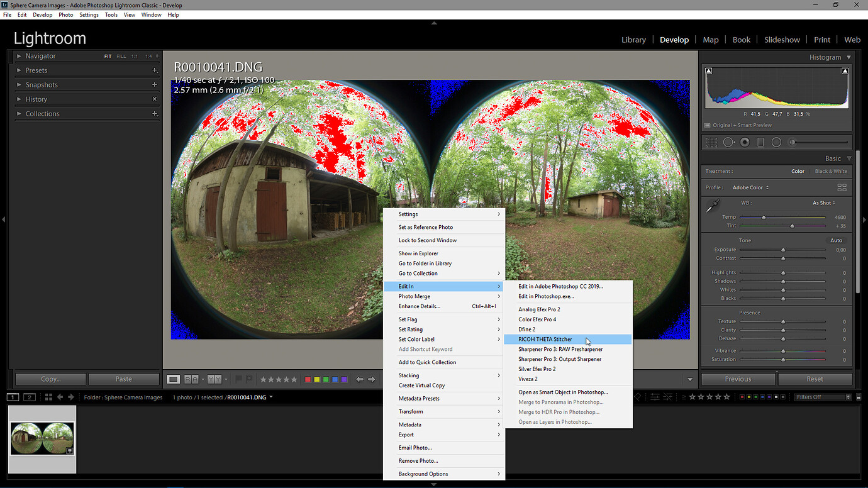Open the Profile Browser grid icon

[x=842, y=187]
